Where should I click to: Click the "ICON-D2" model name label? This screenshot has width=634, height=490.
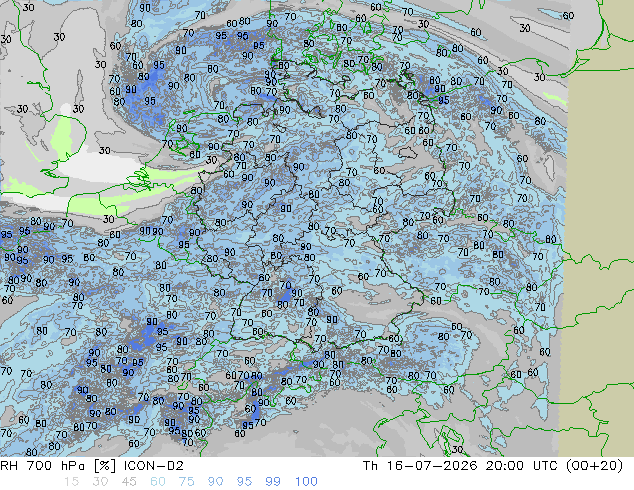click(x=154, y=466)
